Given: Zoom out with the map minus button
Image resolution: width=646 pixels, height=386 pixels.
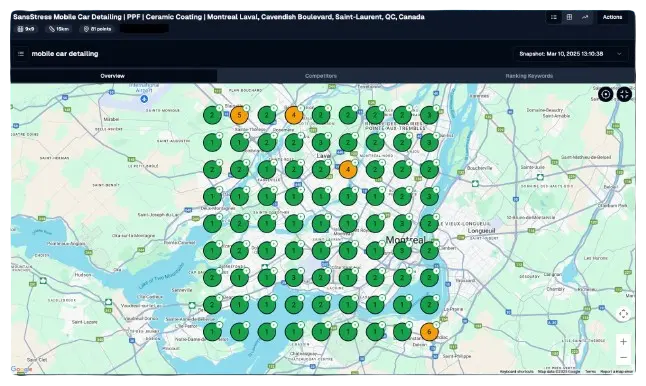Looking at the screenshot, I should pyautogui.click(x=623, y=357).
